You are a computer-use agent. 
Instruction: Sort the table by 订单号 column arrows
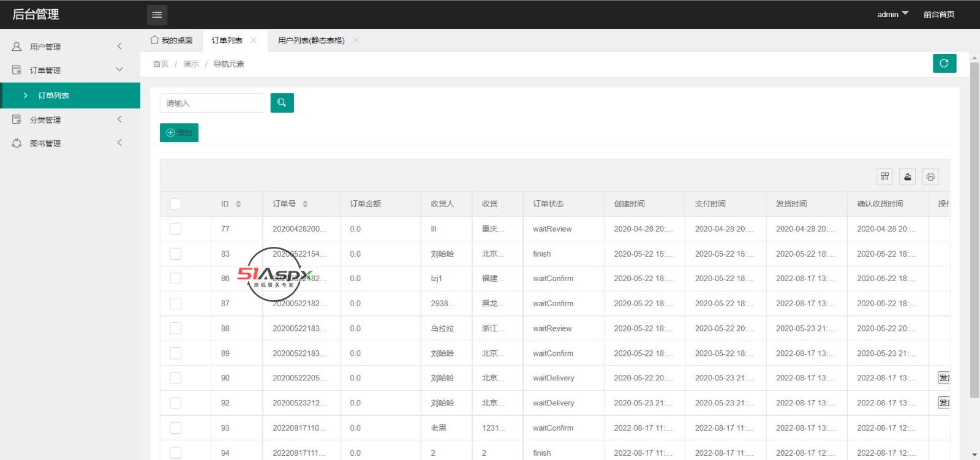coord(305,204)
